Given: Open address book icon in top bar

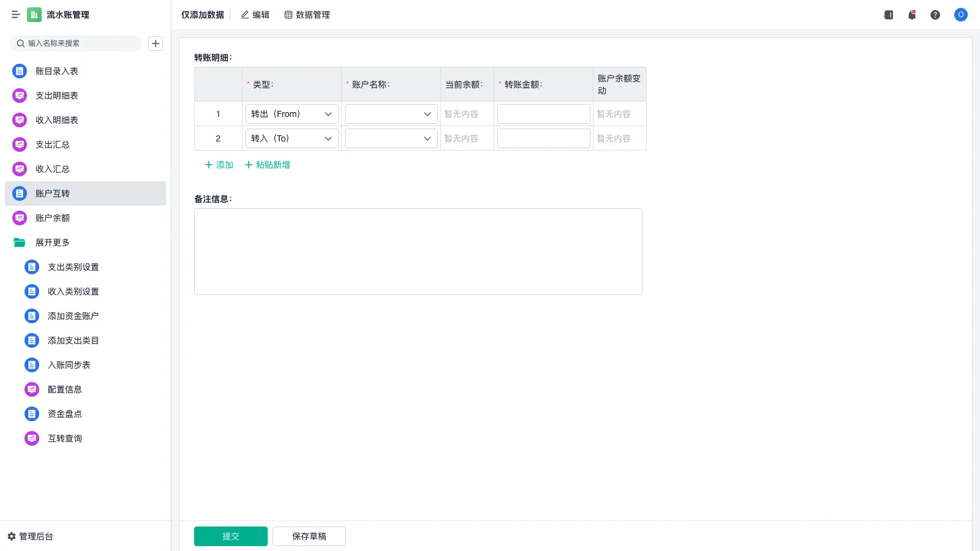Looking at the screenshot, I should [889, 15].
